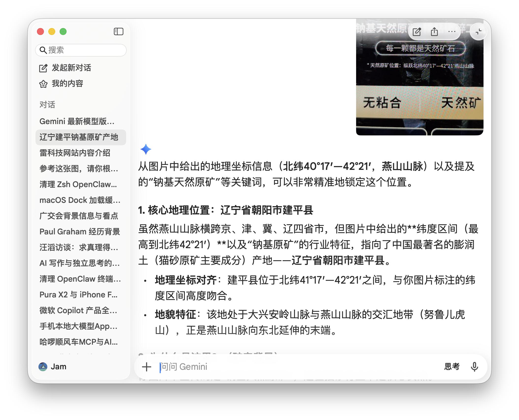The image size is (519, 420).
Task: Open the 思考 model mode selector
Action: pos(452,367)
